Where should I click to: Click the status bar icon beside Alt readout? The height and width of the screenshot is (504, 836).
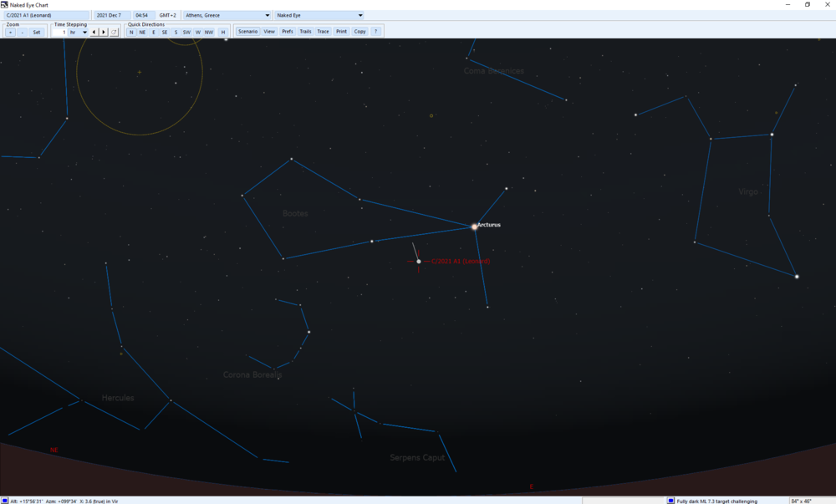pos(5,501)
